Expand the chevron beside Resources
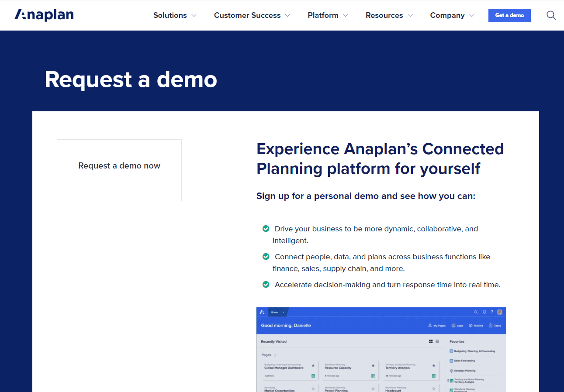 pyautogui.click(x=410, y=16)
